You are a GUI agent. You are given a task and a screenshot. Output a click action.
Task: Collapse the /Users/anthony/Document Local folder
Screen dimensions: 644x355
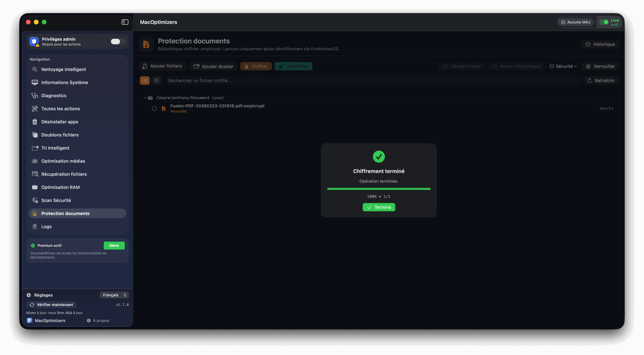(144, 98)
